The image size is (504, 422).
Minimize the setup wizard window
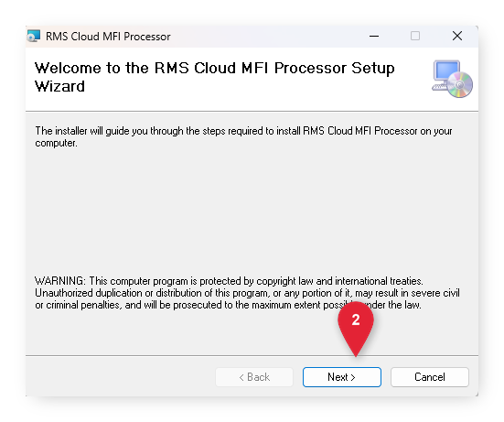(374, 36)
